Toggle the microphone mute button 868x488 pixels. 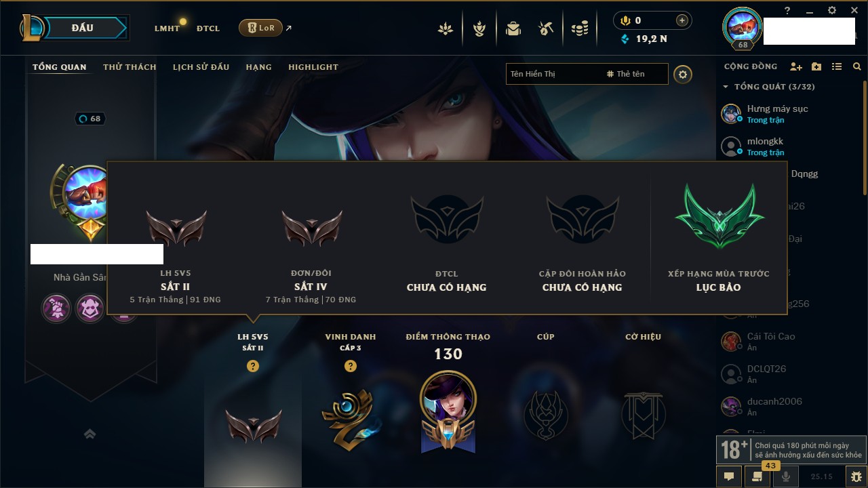click(x=786, y=476)
